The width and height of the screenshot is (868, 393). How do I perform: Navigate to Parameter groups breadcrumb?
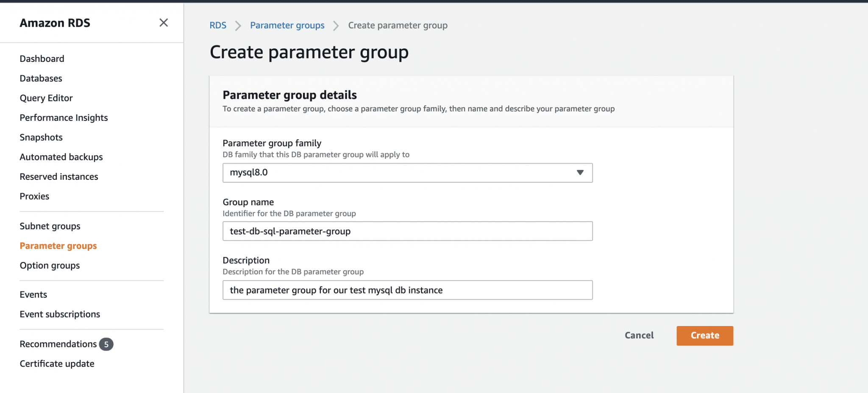click(287, 25)
